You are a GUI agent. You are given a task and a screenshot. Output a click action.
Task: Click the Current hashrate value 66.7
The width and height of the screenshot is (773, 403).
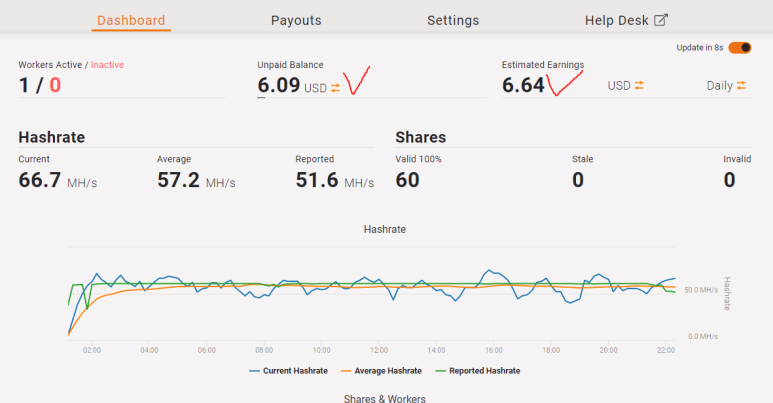pyautogui.click(x=40, y=180)
